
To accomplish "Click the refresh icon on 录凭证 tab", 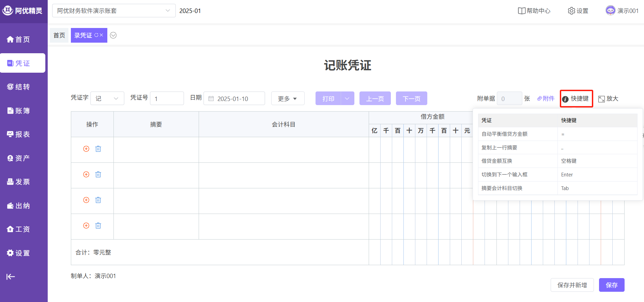I will click(96, 35).
